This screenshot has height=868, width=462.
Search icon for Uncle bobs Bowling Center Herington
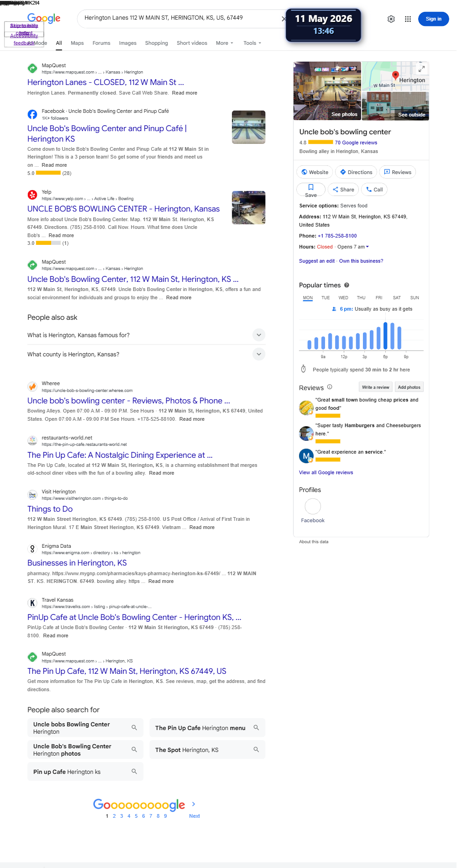(x=134, y=727)
